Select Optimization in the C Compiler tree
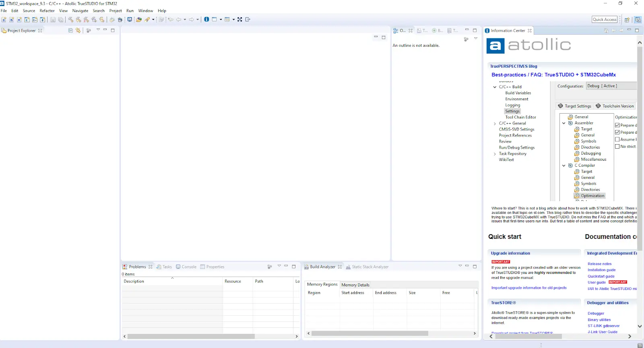Viewport: 644px width, 348px height. coord(589,196)
